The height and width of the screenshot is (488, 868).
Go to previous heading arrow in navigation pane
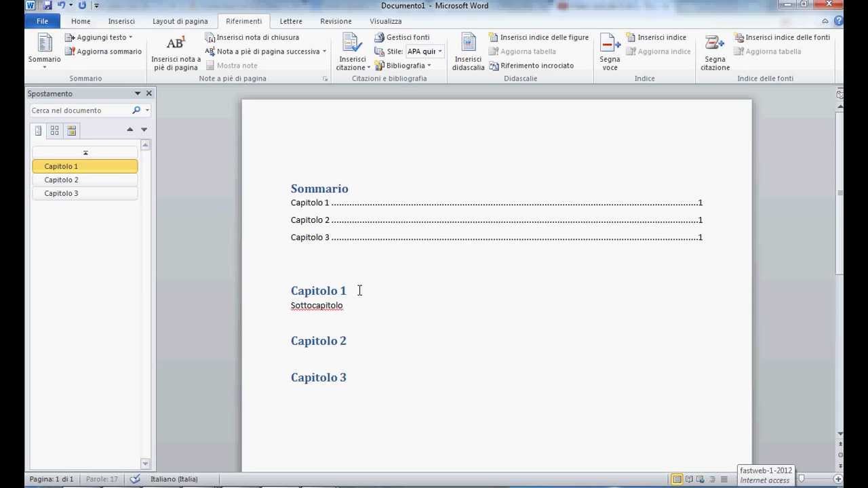130,129
